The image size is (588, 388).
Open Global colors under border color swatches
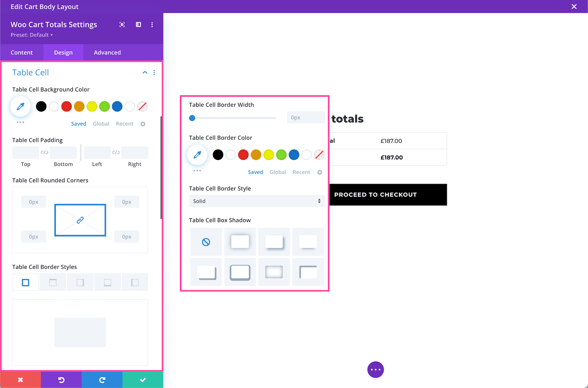[x=278, y=172]
